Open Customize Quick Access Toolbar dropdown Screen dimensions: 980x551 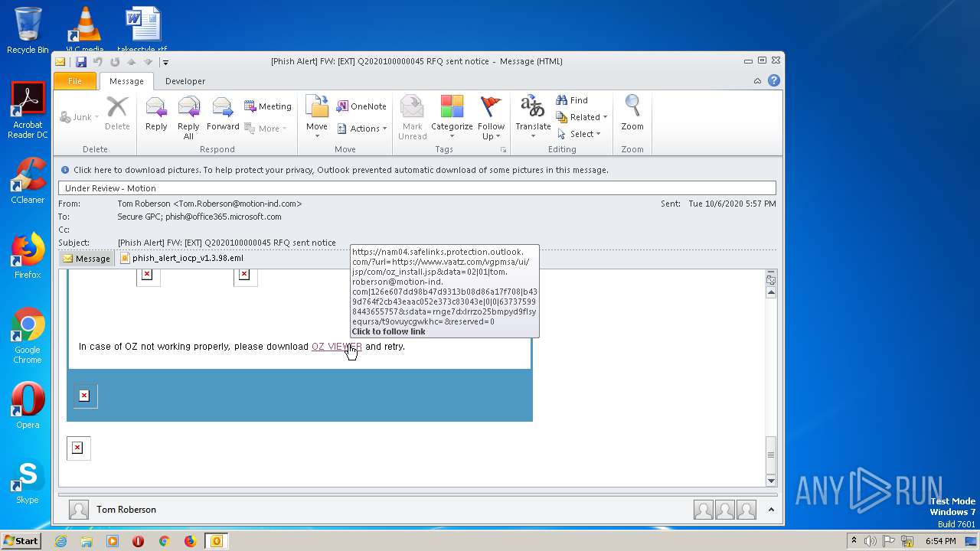[165, 62]
